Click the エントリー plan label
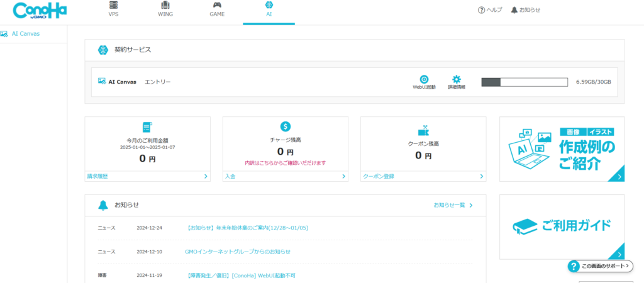This screenshot has height=283, width=644. (158, 82)
